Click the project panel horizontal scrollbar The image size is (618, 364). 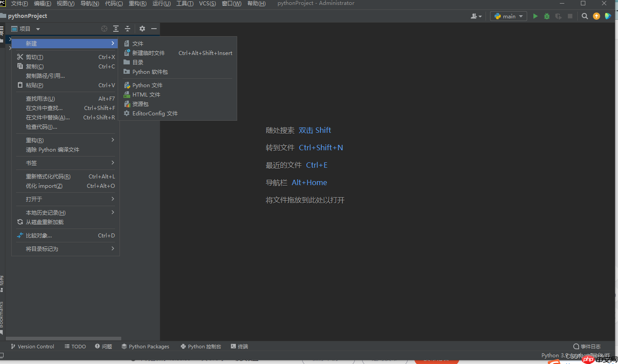64,339
